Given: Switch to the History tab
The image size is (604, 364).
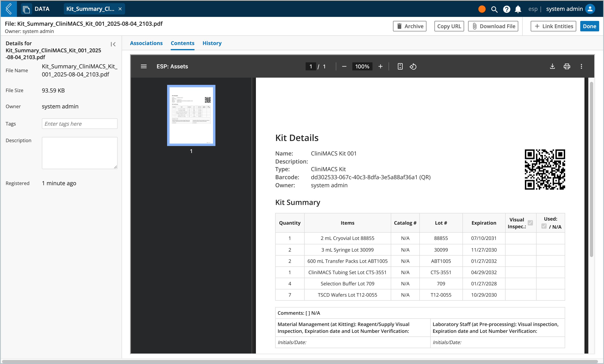Looking at the screenshot, I should coord(212,43).
